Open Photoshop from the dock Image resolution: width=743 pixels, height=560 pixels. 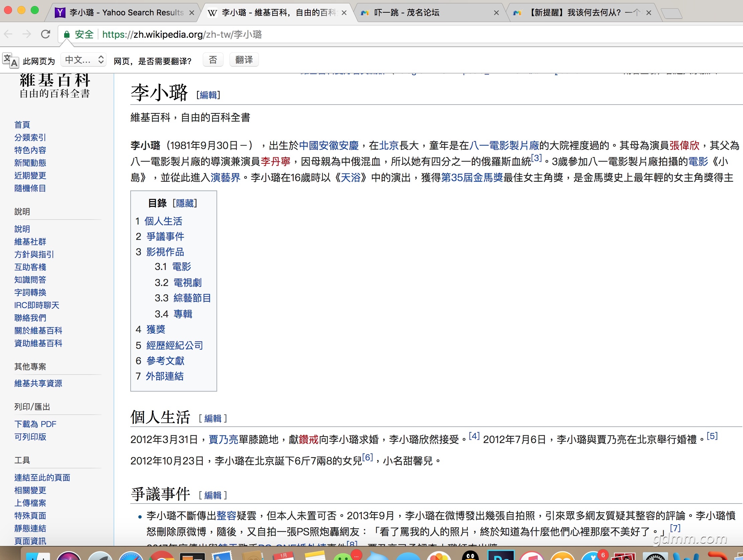tap(501, 556)
